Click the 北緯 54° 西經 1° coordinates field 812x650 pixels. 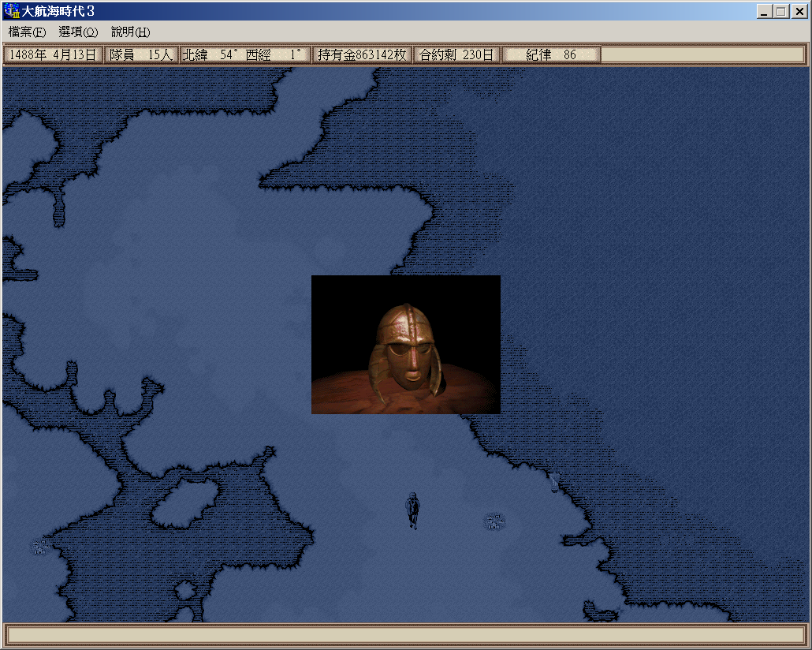(244, 54)
